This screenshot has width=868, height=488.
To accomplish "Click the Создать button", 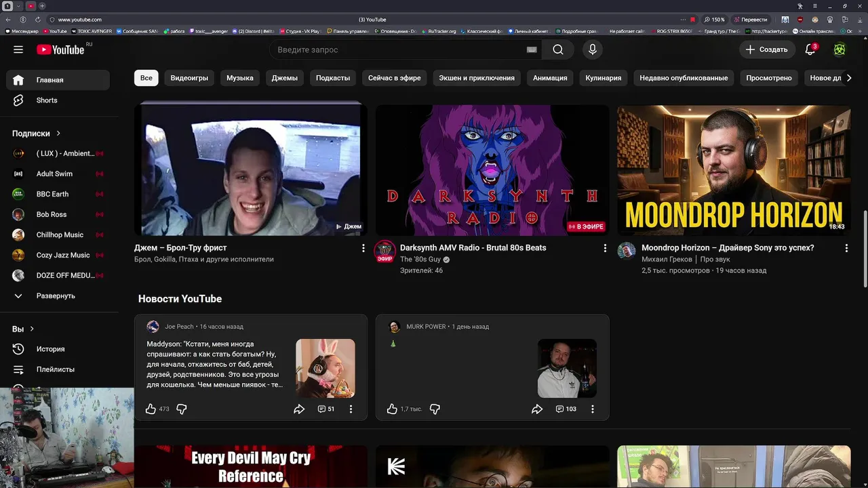I will click(x=767, y=49).
